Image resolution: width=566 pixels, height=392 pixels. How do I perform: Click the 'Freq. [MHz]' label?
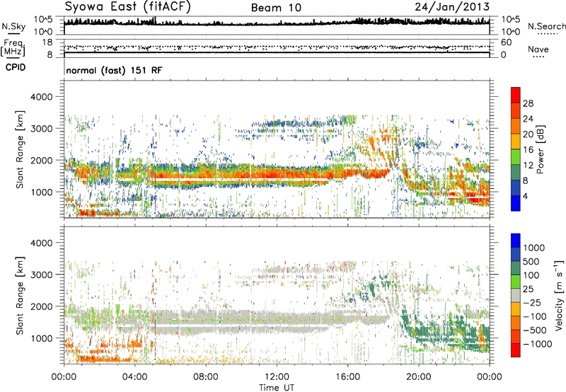pyautogui.click(x=13, y=48)
